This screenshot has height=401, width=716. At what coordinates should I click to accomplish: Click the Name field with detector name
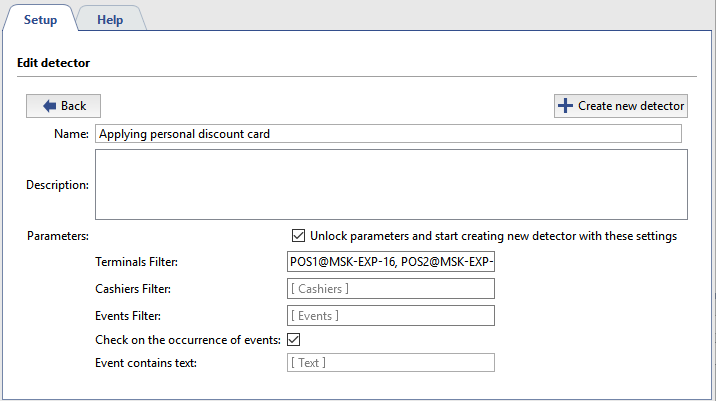tap(388, 134)
